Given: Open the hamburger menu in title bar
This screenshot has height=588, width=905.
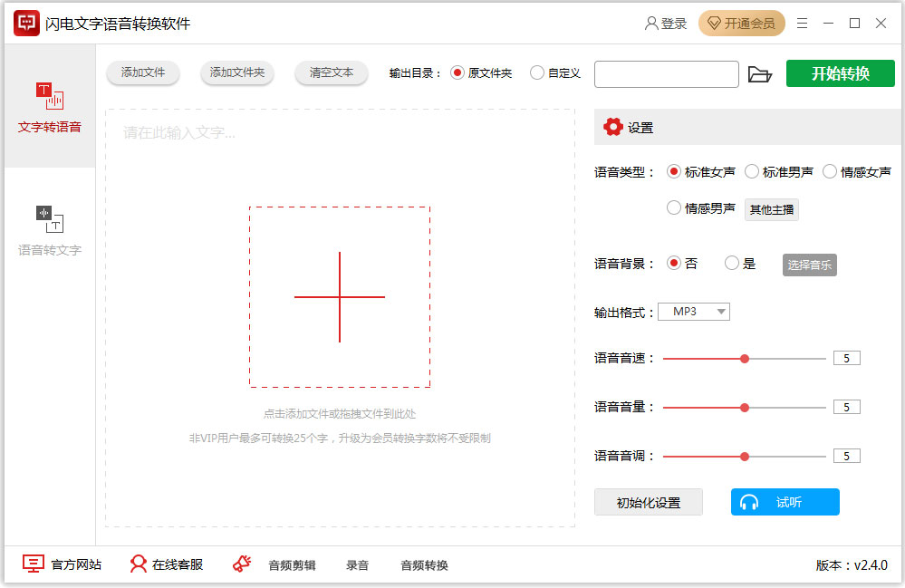Looking at the screenshot, I should (x=804, y=24).
